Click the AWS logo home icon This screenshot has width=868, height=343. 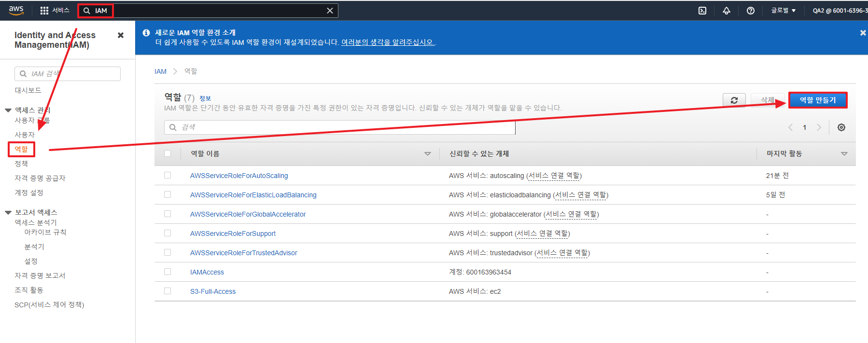tap(16, 11)
